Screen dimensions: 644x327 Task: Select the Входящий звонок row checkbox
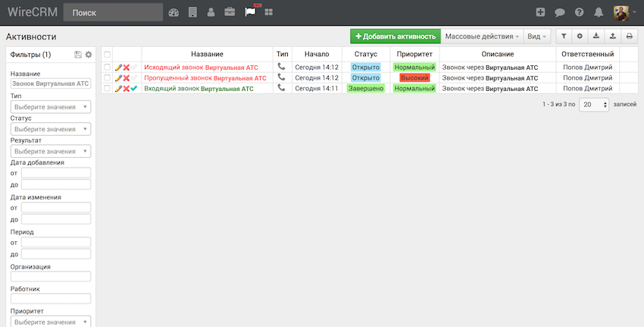point(108,89)
